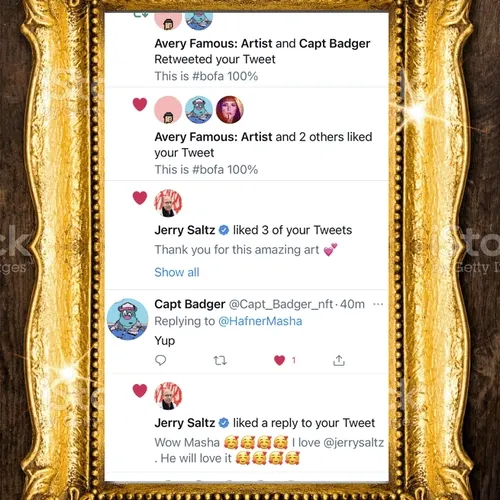The height and width of the screenshot is (500, 500).
Task: Click Show all under Jerry Saltz's likes
Action: pos(177,272)
